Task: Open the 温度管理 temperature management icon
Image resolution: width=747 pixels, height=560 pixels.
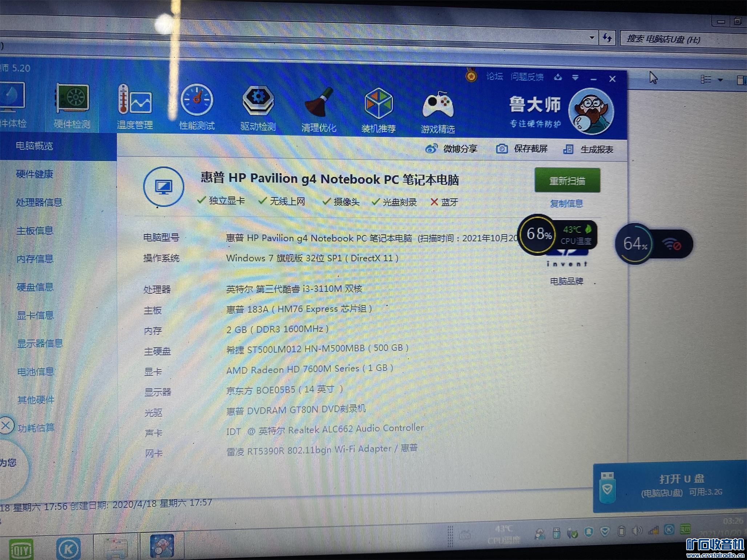Action: 135,107
